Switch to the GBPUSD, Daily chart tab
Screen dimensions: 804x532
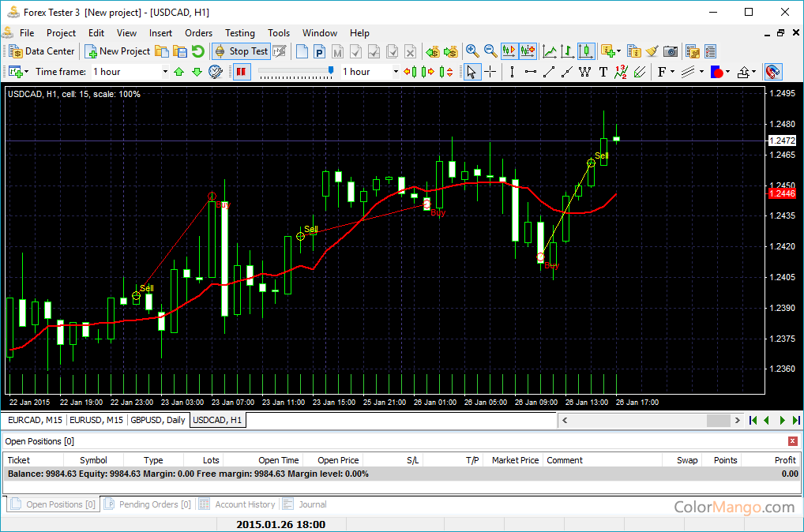point(157,420)
